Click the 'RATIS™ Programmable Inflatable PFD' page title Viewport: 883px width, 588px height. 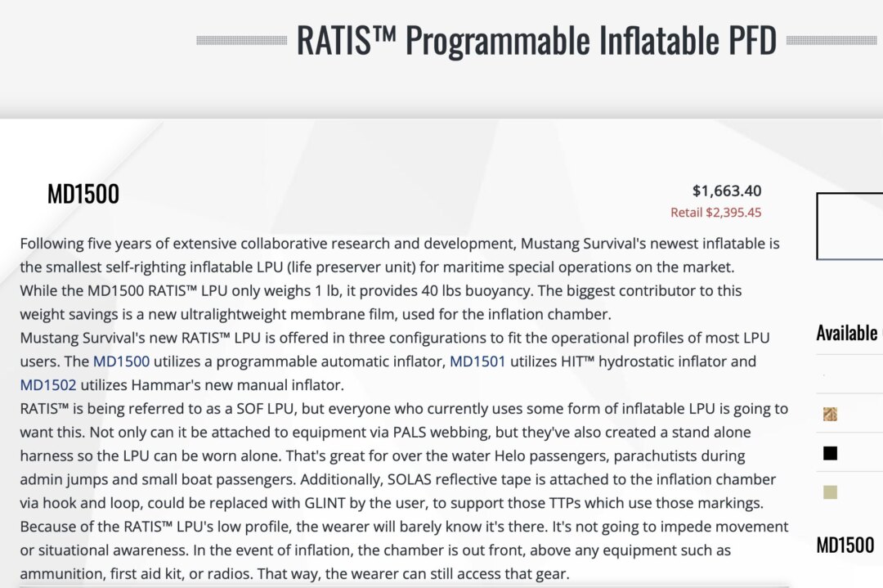(536, 41)
